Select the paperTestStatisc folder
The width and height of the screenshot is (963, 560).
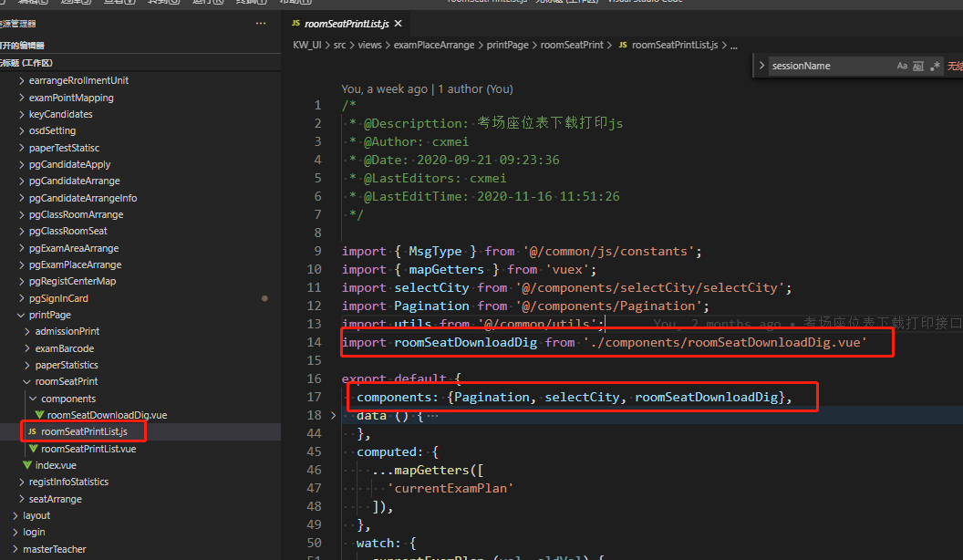pos(64,148)
